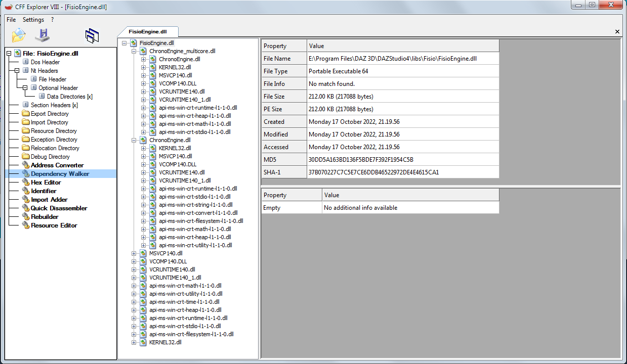
Task: Click the ChronoEngine_multicore.dll file icon
Action: click(x=143, y=51)
